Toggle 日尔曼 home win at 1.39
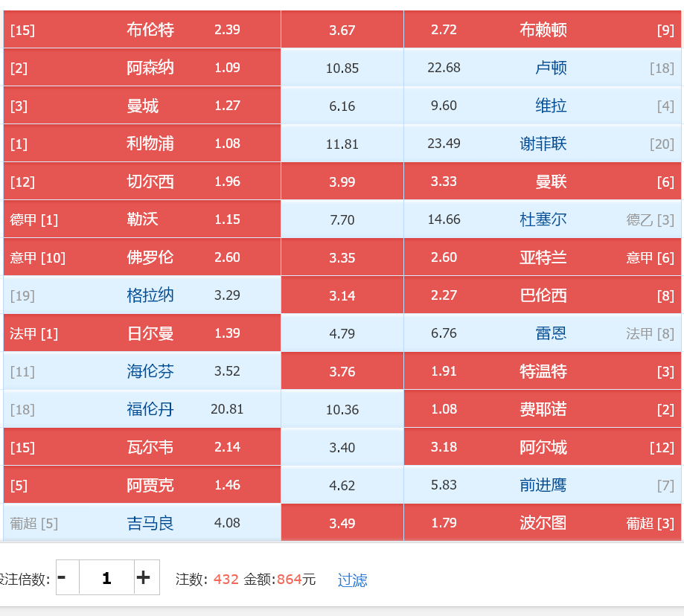The image size is (684, 616). pyautogui.click(x=141, y=333)
